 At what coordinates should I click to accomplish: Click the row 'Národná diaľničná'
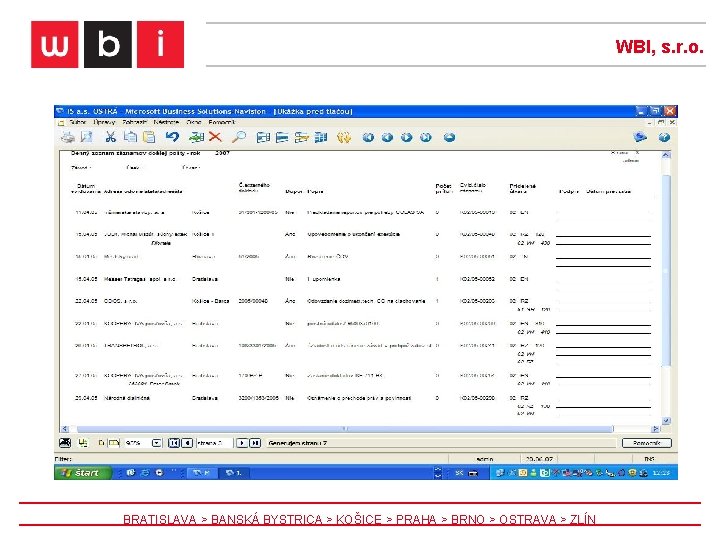click(363, 398)
